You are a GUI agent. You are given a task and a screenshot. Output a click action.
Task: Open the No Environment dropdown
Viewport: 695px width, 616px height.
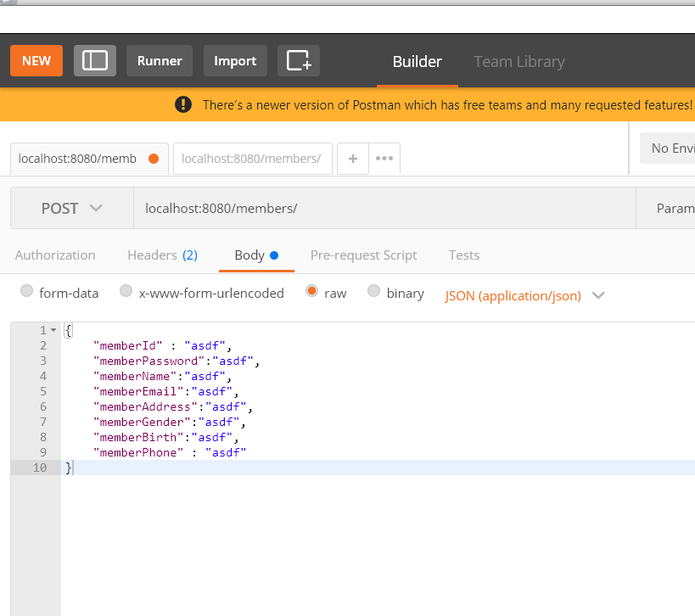pos(668,148)
